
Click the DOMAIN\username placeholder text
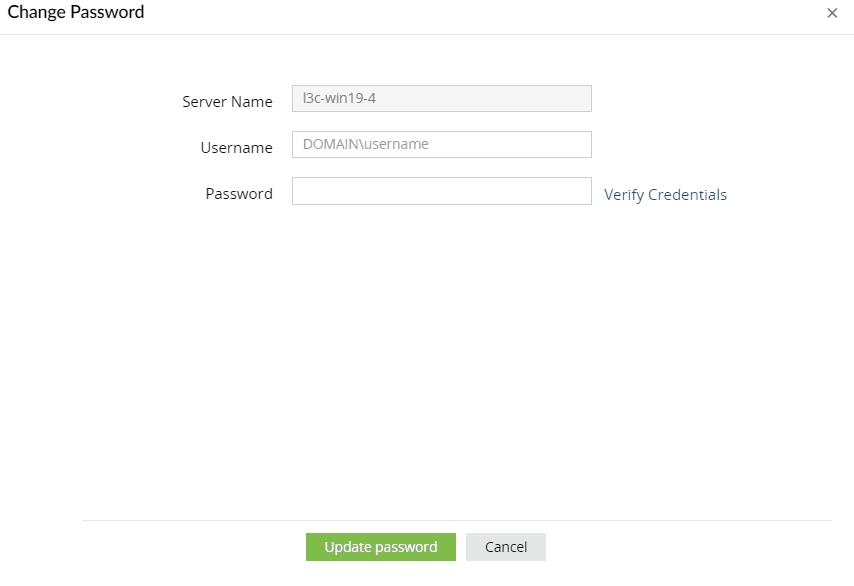click(366, 144)
